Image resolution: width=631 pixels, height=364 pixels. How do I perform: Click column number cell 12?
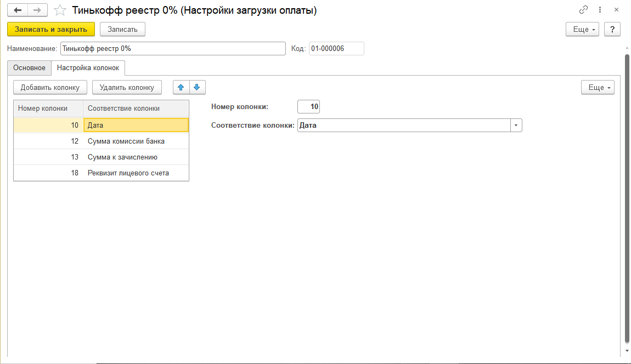(x=48, y=141)
